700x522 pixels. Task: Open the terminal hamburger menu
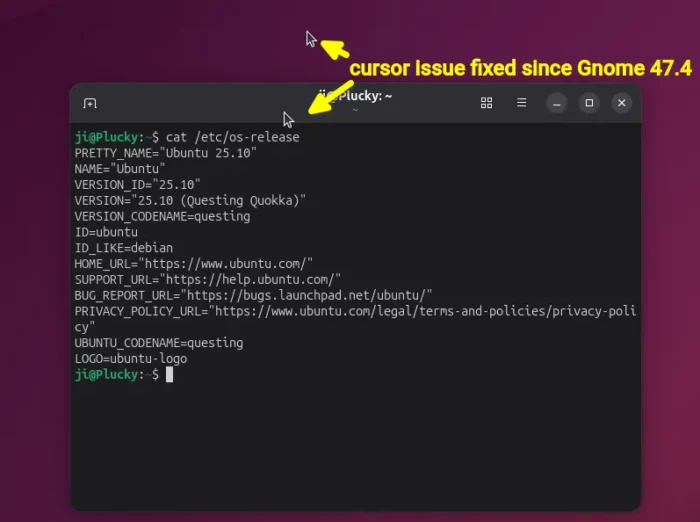click(x=521, y=103)
